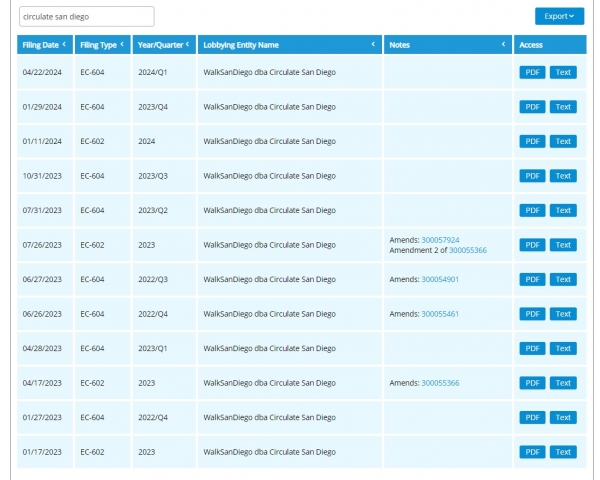
Task: View Text for the 04/28/2023 filing
Action: pos(563,348)
